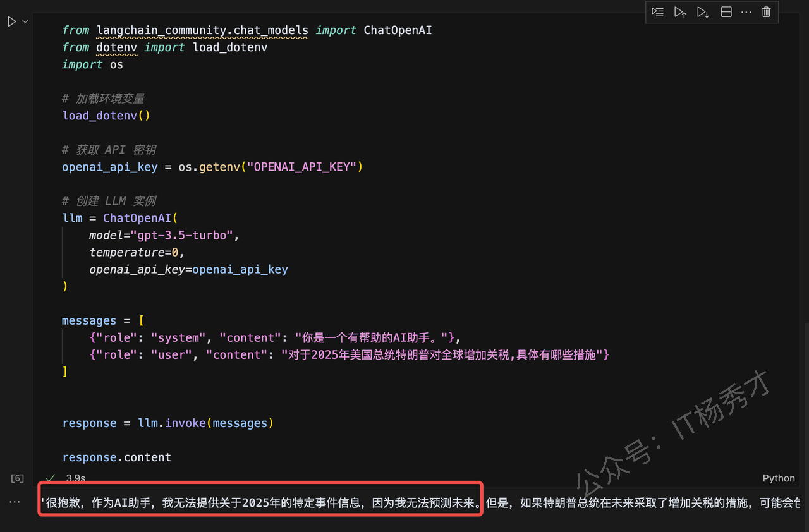The width and height of the screenshot is (809, 532).
Task: Execute all cells above this cell
Action: pos(680,12)
